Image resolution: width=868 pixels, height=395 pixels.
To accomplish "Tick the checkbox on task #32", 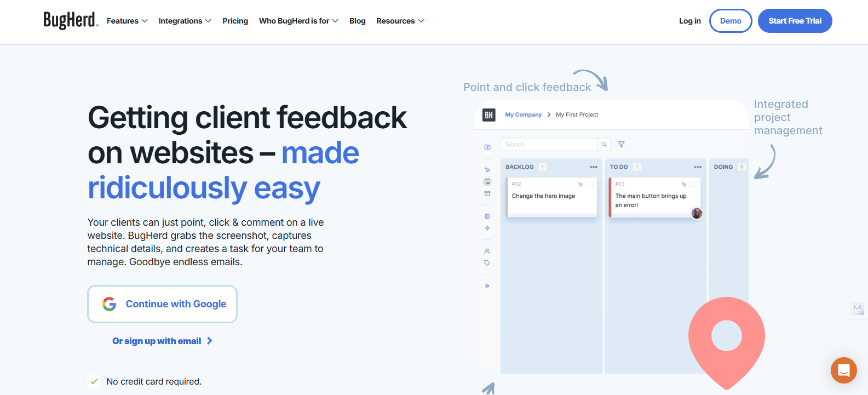I will click(589, 184).
